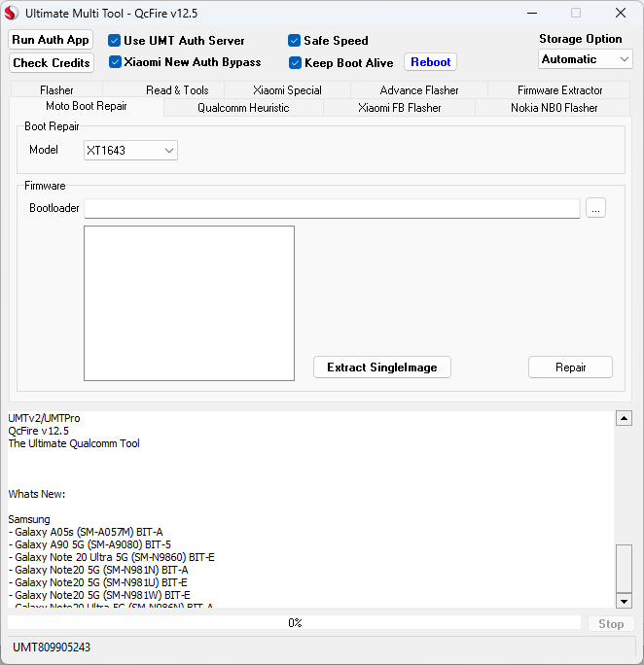Viewport: 644px width, 665px height.
Task: Go to Firmware Extractor tab
Action: pos(559,90)
